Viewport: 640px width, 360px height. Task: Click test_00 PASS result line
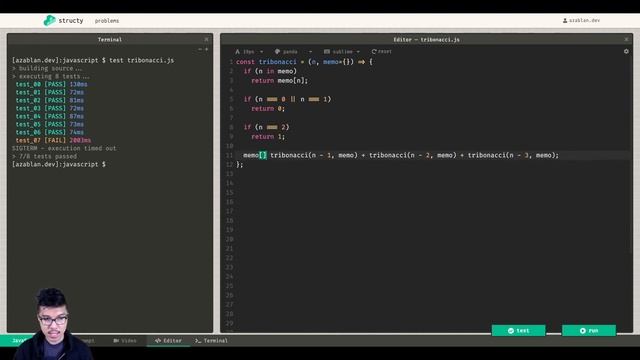pos(51,84)
